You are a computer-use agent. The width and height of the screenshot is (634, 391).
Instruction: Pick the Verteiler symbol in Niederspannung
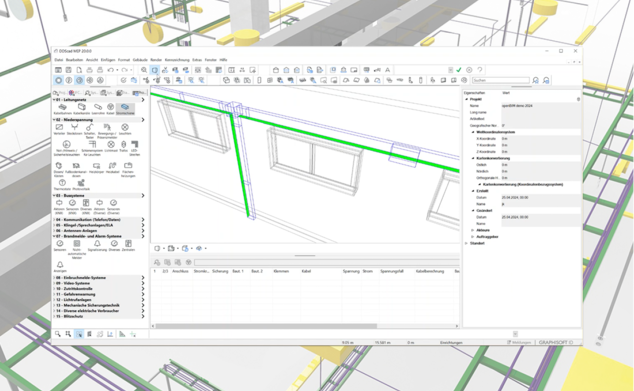click(59, 127)
